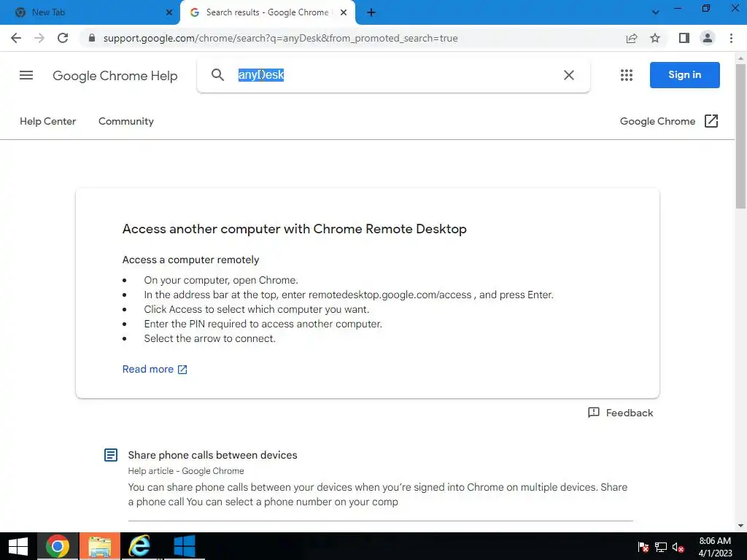This screenshot has height=560, width=747.
Task: View site information lock icon
Action: click(92, 38)
